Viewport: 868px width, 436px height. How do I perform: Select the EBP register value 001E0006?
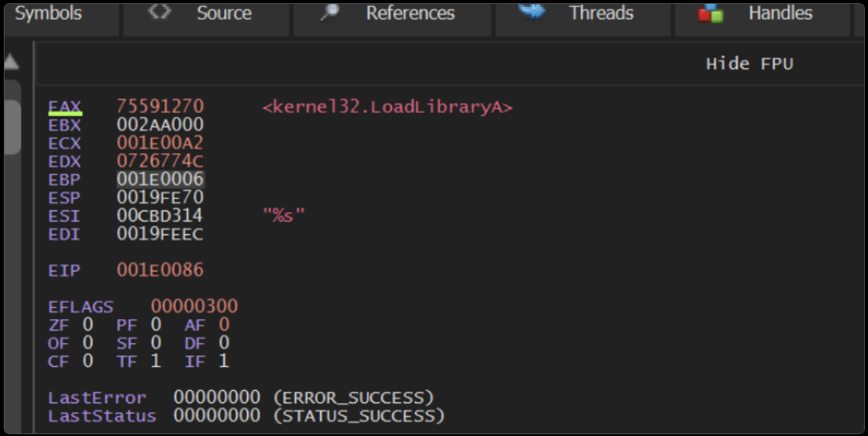point(160,179)
